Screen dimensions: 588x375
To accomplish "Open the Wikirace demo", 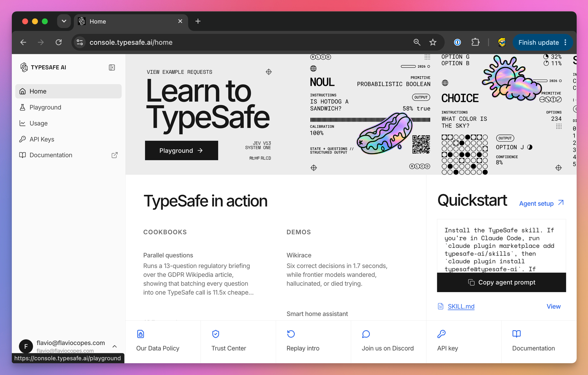I will click(x=299, y=255).
